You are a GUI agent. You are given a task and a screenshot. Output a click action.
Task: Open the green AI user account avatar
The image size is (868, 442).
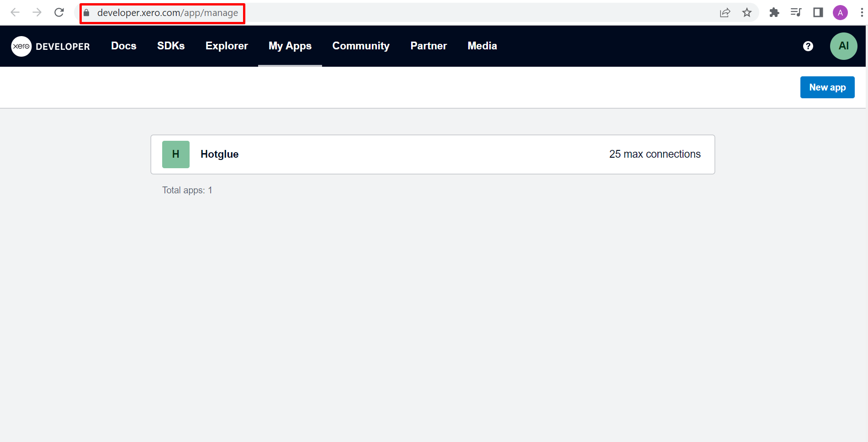tap(844, 46)
